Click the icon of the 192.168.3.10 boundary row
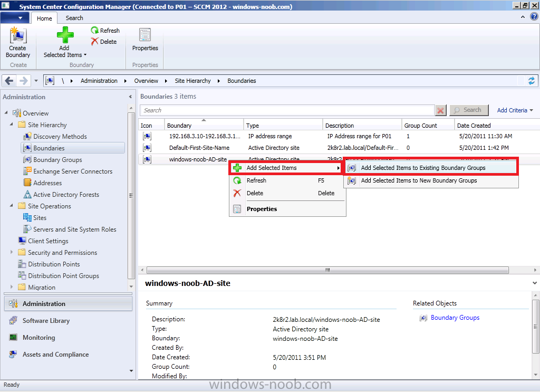This screenshot has height=392, width=540. [x=147, y=137]
